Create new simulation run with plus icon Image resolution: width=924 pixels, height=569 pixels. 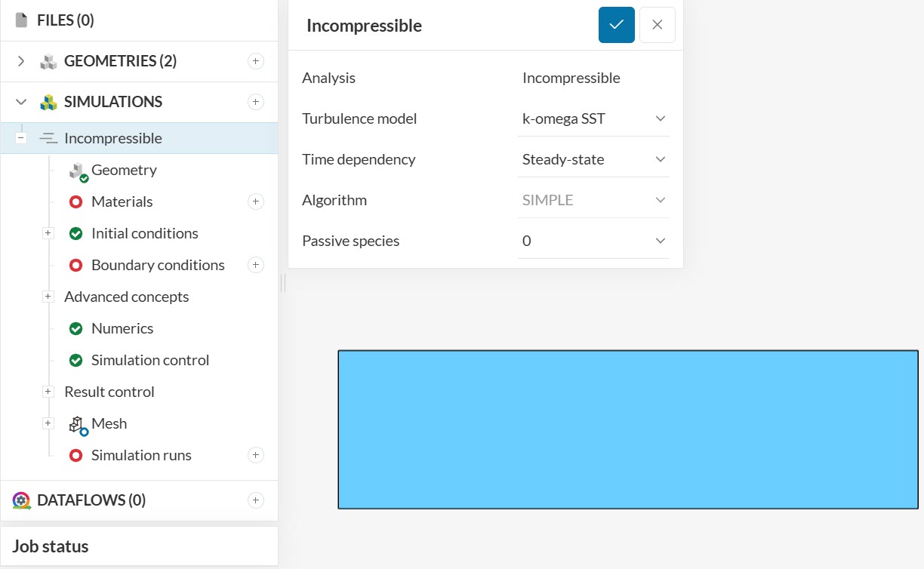[256, 455]
